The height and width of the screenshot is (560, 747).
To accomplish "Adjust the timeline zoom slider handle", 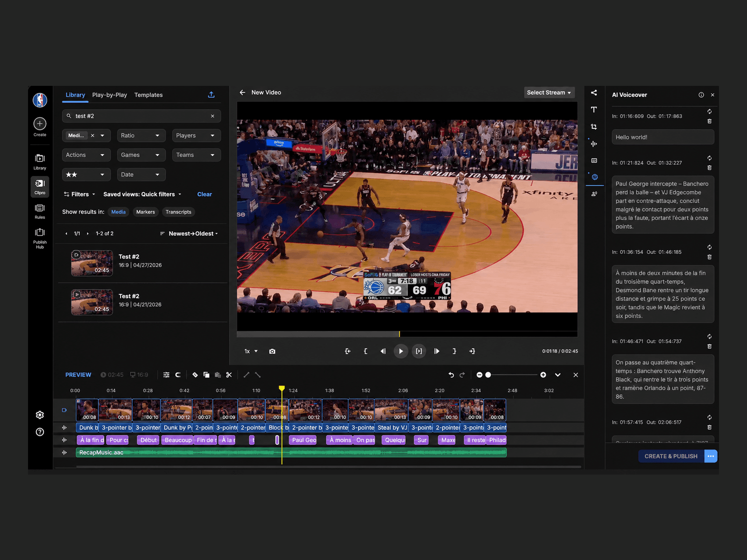I will pos(488,375).
